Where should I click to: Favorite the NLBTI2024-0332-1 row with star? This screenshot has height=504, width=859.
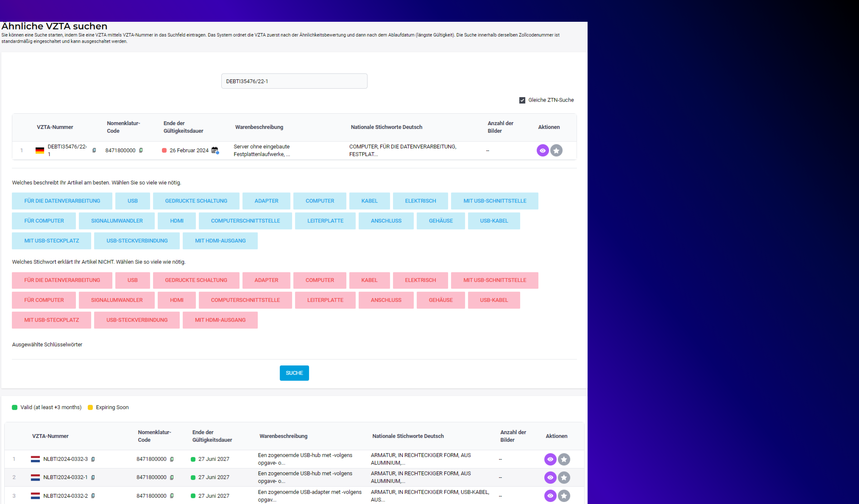pyautogui.click(x=564, y=477)
